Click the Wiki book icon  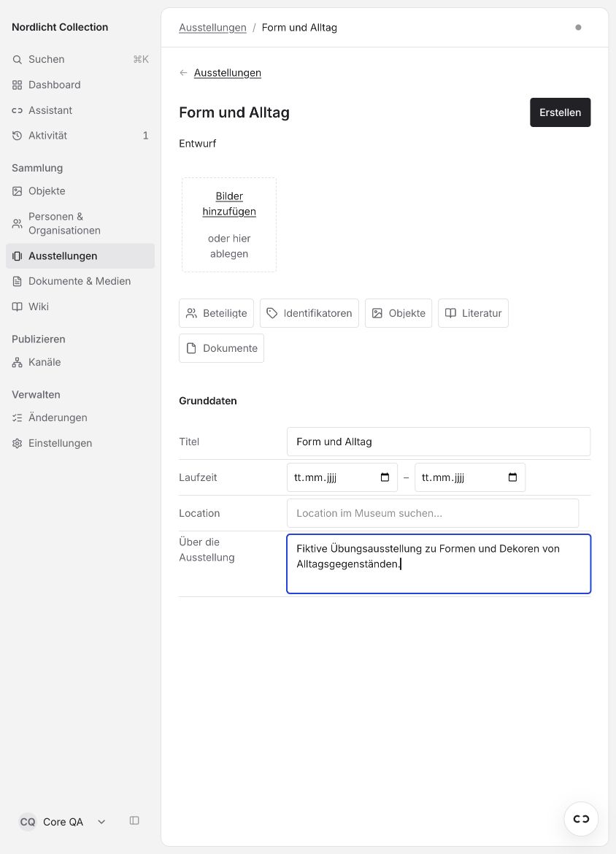tap(18, 307)
